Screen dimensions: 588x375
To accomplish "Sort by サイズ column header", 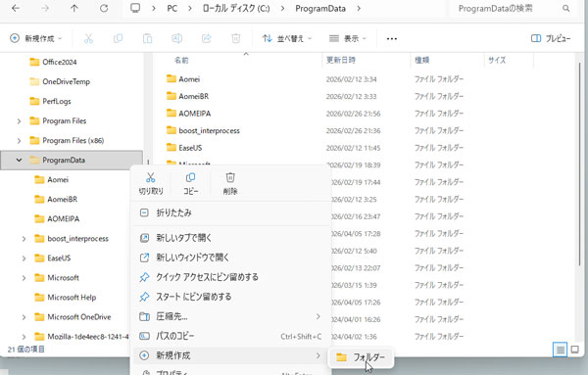I will (497, 60).
